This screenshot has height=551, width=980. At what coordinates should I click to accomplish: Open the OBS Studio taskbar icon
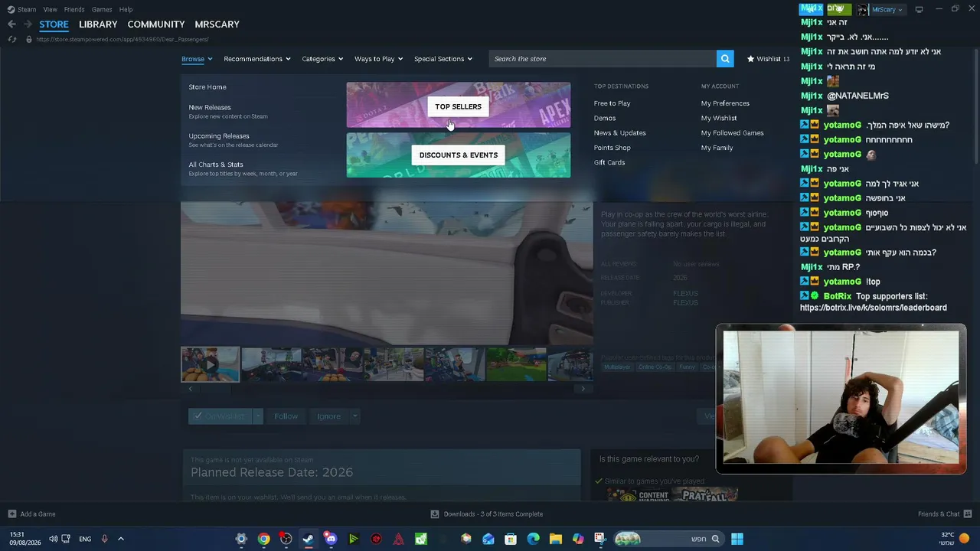(286, 539)
